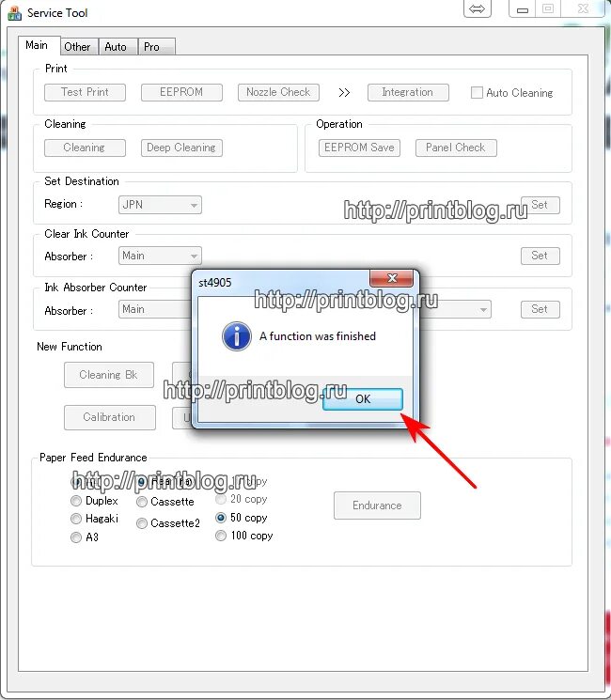Click the 'New Function' label
This screenshot has height=700, width=611.
click(x=70, y=347)
